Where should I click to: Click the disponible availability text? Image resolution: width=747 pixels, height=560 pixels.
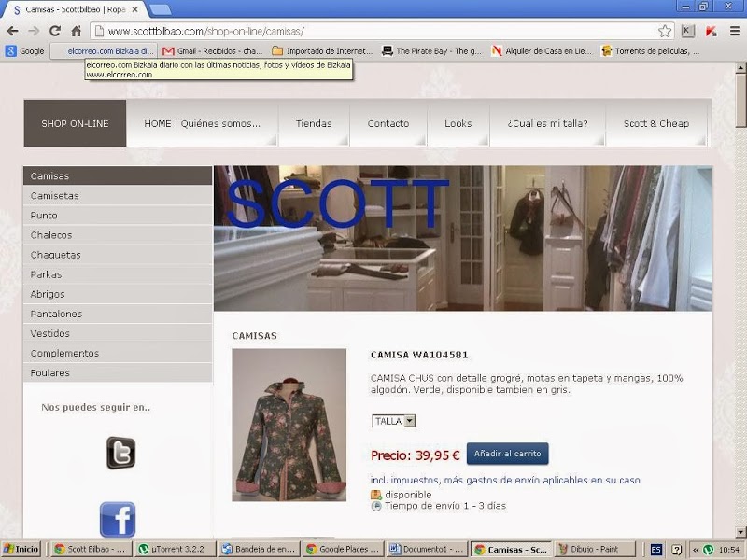pyautogui.click(x=408, y=495)
